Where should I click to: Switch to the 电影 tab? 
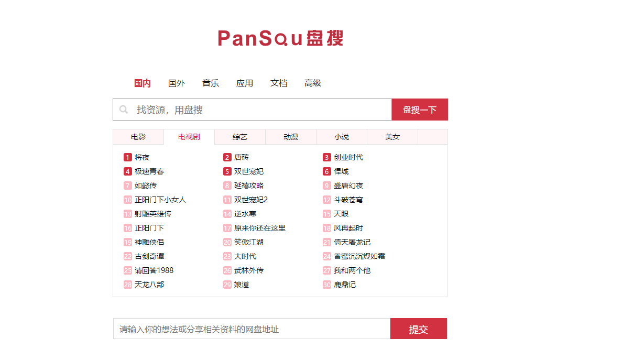(x=138, y=137)
